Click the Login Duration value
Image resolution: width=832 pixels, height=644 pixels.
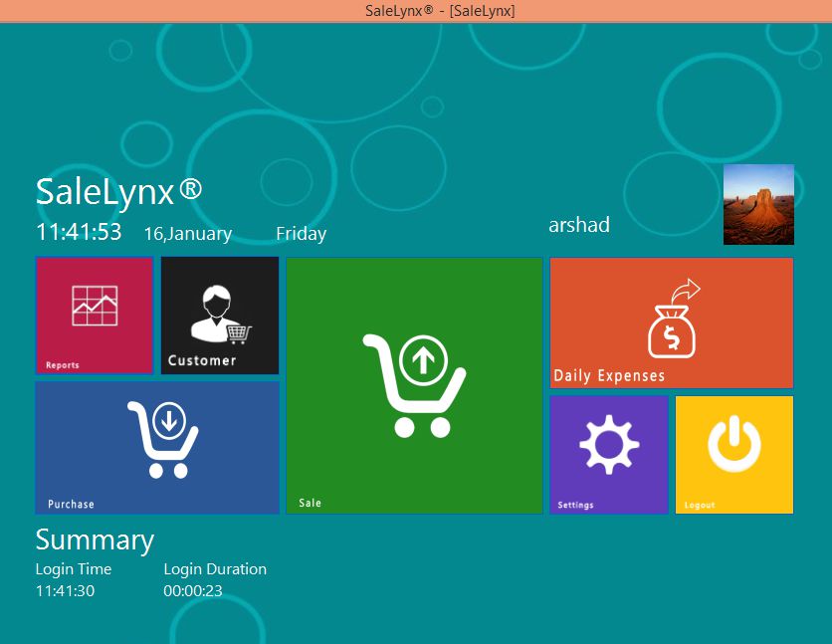pos(193,590)
